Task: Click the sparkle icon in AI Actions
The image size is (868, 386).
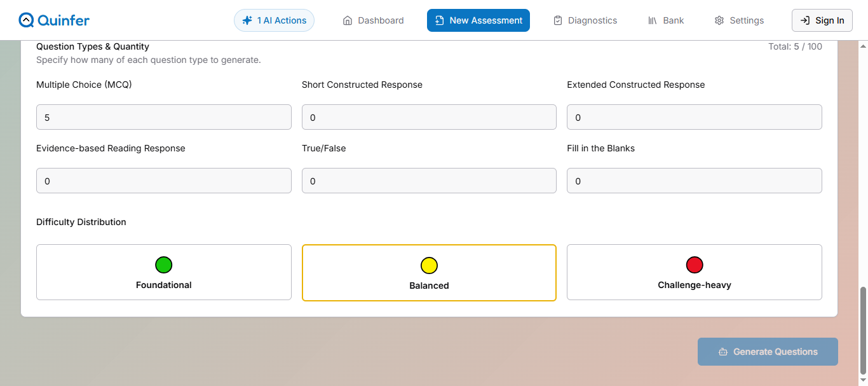Action: [x=247, y=20]
